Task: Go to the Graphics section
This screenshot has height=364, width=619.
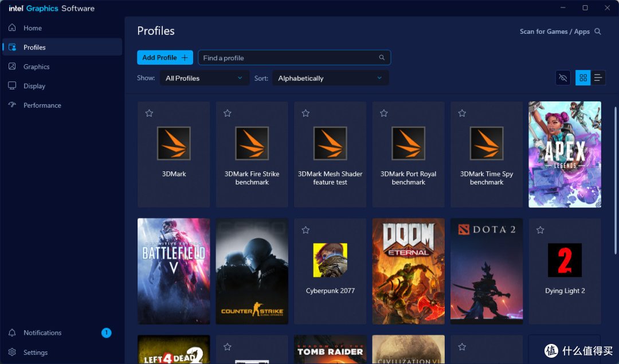Action: point(62,66)
